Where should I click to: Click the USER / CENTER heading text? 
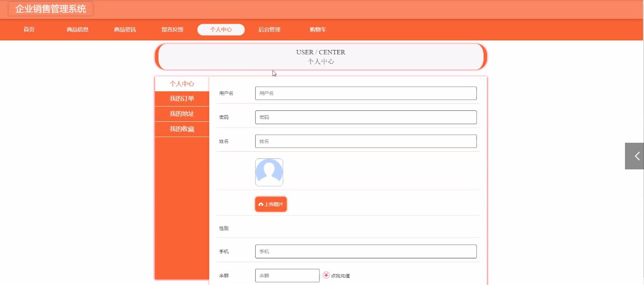pos(320,52)
